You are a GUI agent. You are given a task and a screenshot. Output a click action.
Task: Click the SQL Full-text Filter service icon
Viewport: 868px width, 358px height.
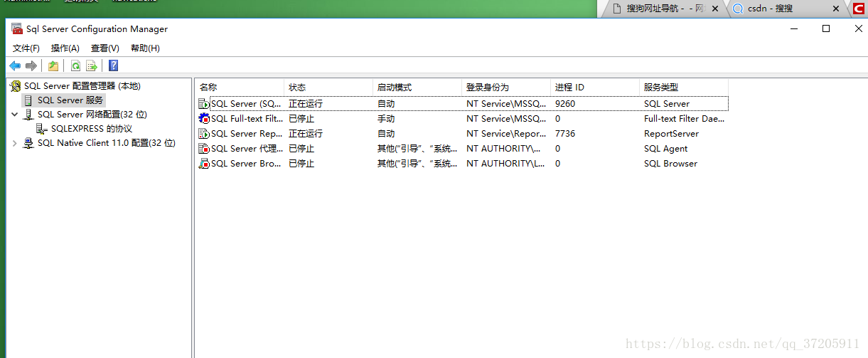[204, 119]
